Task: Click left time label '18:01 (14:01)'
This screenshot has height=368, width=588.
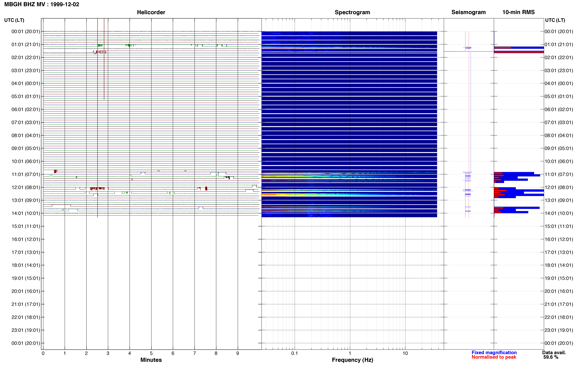Action: click(26, 265)
